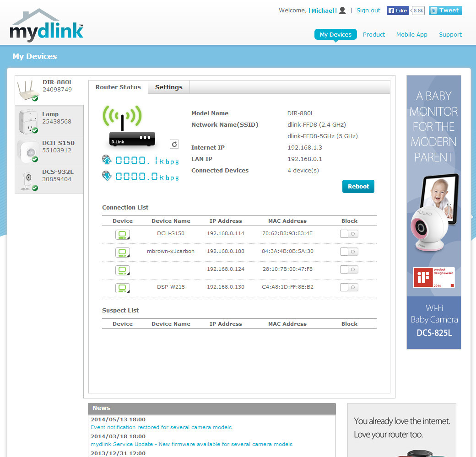Open Event notification restored news link

click(161, 427)
